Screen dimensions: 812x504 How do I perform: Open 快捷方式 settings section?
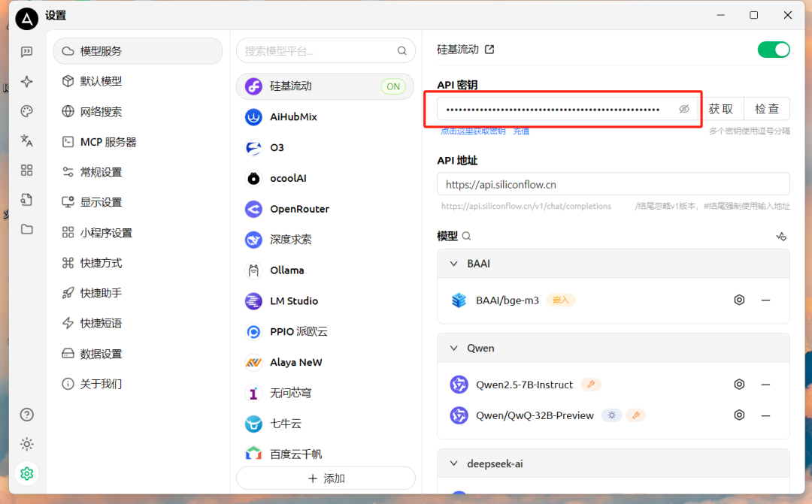pyautogui.click(x=138, y=263)
